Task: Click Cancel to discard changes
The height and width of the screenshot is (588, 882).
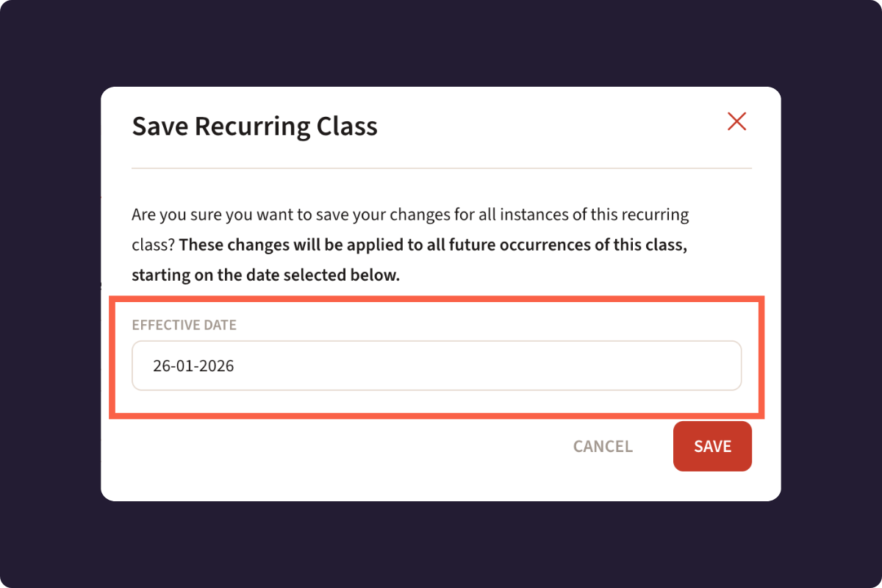Action: [603, 446]
